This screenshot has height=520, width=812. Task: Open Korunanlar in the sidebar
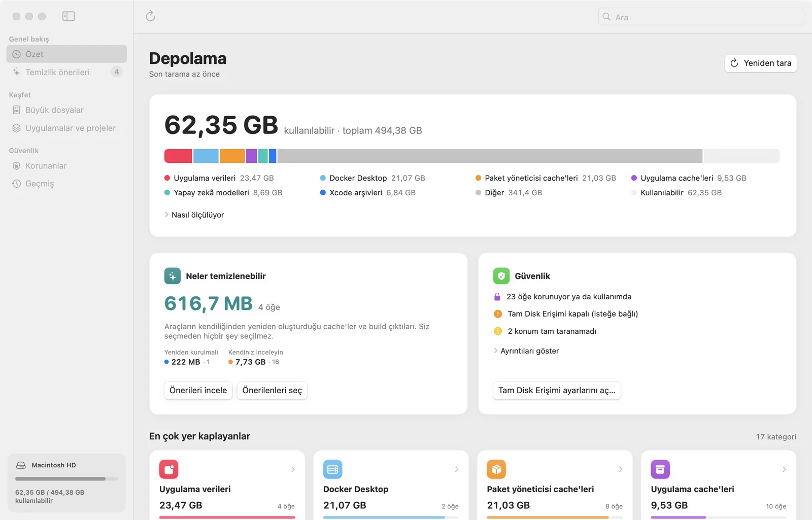pos(66,166)
